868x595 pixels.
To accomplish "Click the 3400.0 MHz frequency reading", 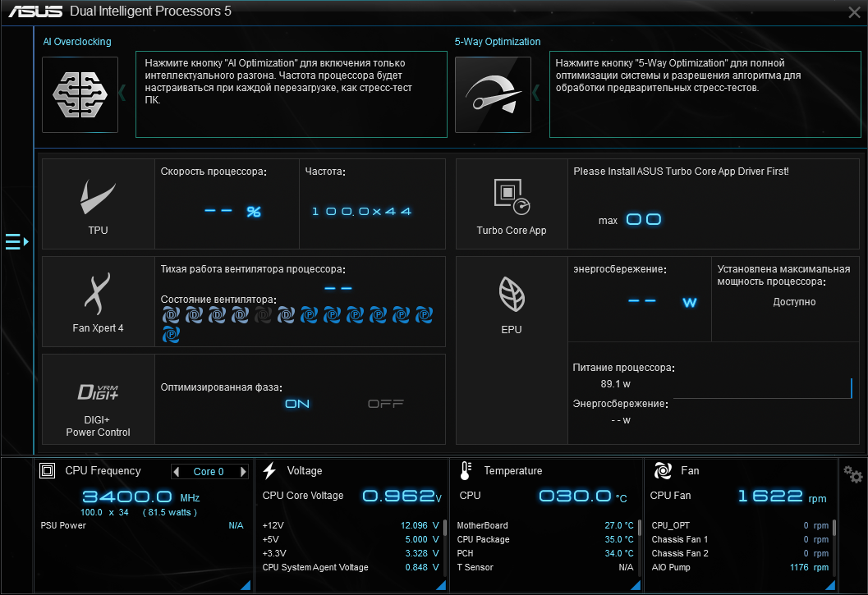I will (x=140, y=497).
